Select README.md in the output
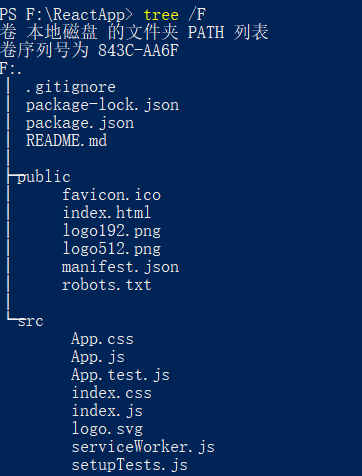 point(66,140)
